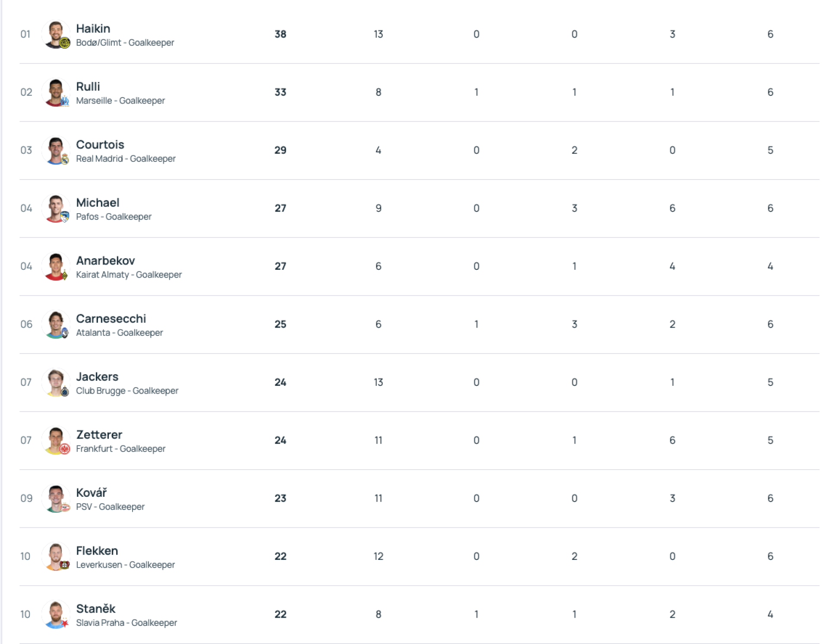
Task: Click Courtois's avatar with Real Madrid badge
Action: click(56, 150)
